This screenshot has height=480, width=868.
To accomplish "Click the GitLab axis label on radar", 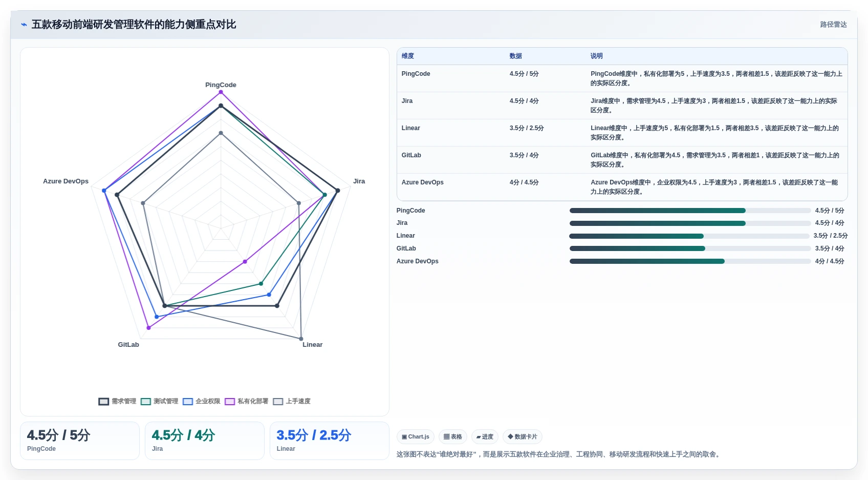I will pyautogui.click(x=128, y=345).
